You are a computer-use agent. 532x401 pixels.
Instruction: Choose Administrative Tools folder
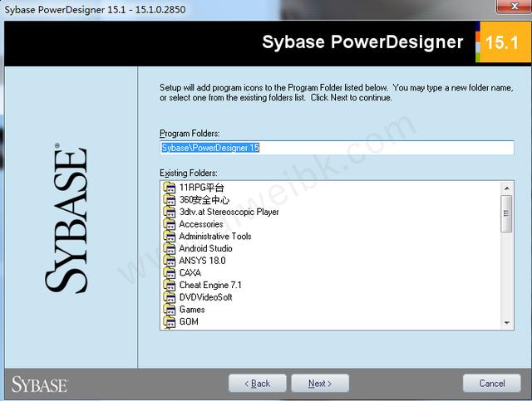point(215,237)
